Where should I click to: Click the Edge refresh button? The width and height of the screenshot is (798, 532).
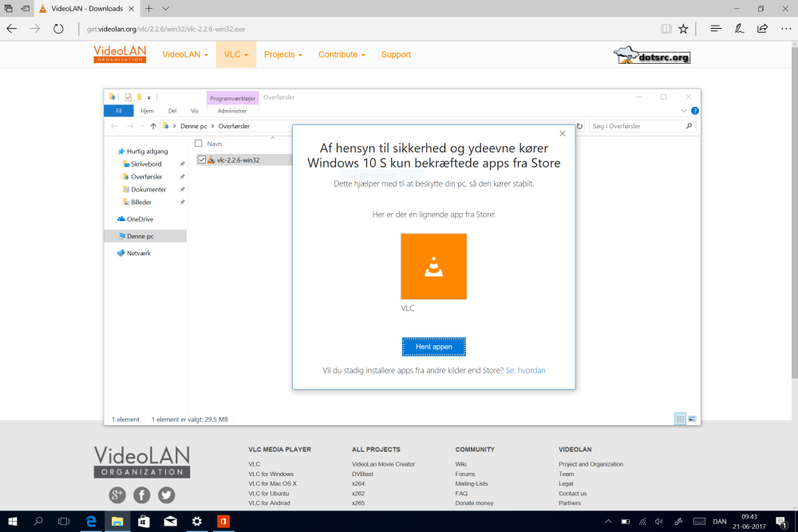(58, 29)
